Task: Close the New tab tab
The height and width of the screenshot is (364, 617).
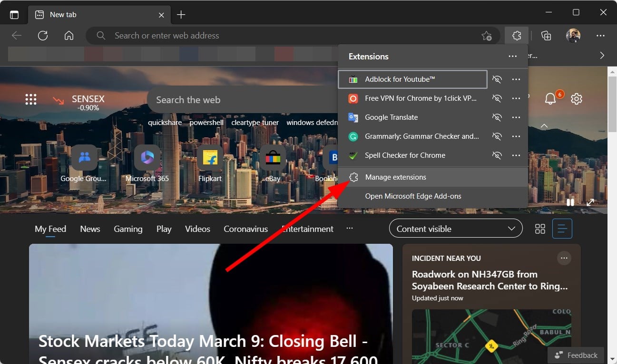Action: point(161,15)
